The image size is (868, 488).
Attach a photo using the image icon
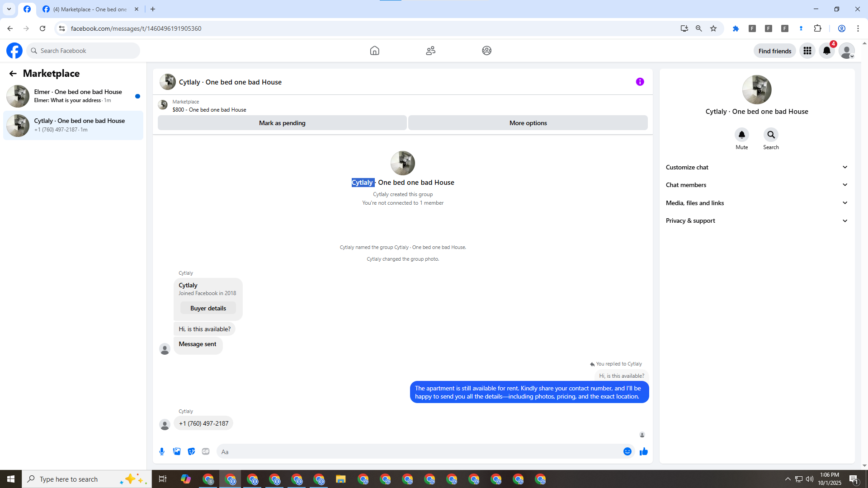177,451
